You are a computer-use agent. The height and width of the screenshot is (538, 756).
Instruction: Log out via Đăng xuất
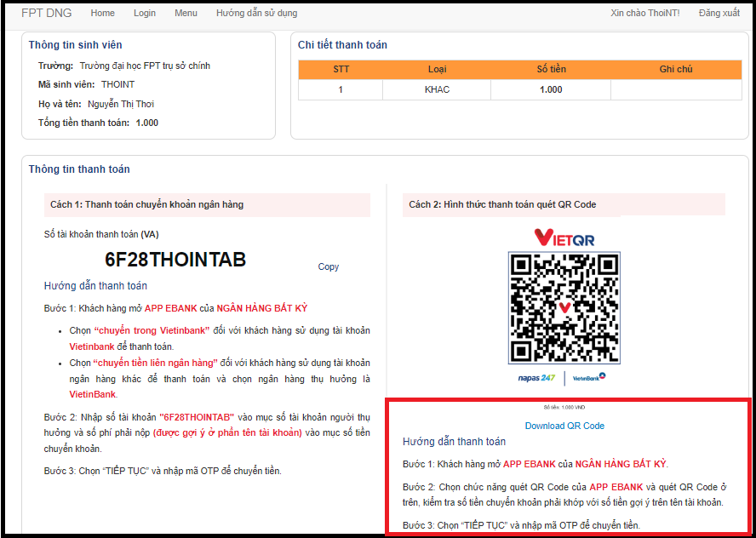click(x=719, y=13)
